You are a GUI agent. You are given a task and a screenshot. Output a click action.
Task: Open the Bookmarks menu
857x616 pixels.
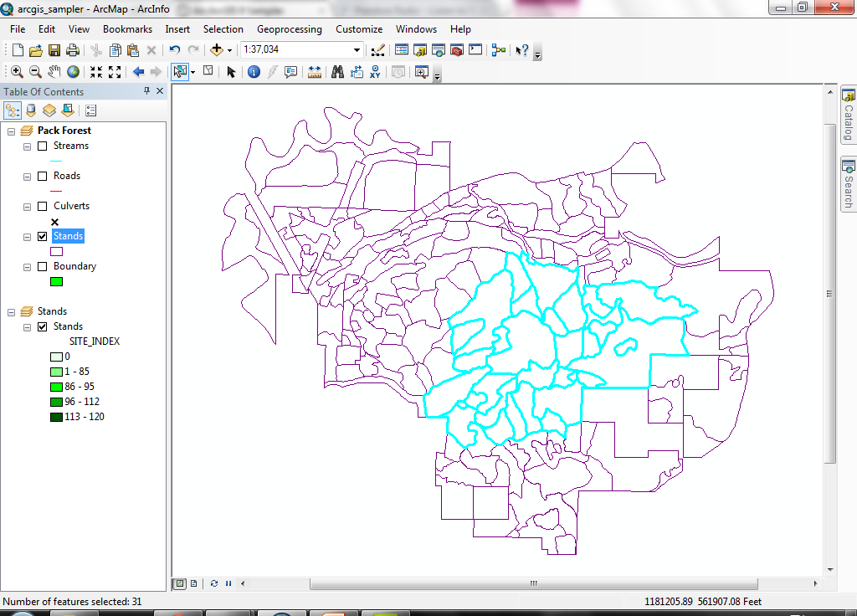coord(127,28)
